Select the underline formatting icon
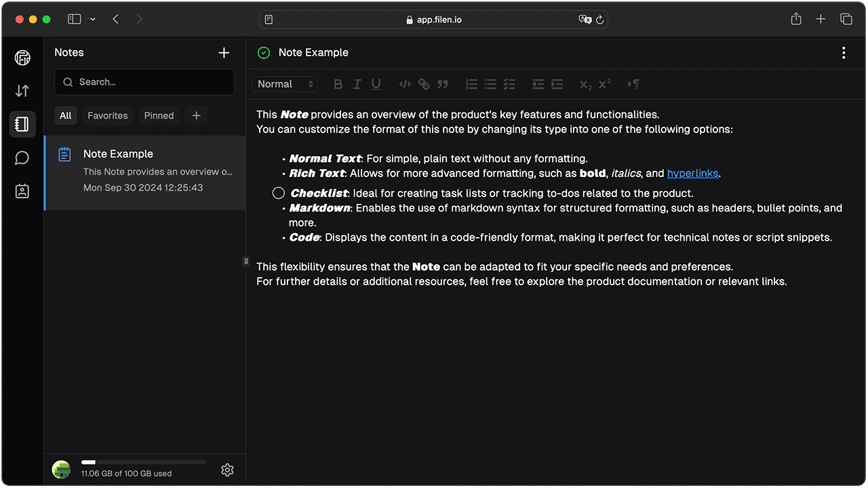The image size is (868, 488). click(376, 84)
